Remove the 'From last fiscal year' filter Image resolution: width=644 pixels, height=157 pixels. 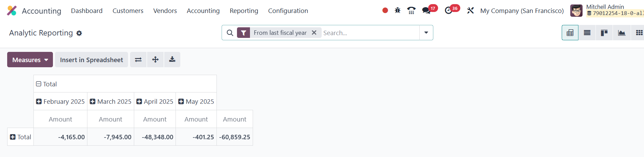click(314, 33)
